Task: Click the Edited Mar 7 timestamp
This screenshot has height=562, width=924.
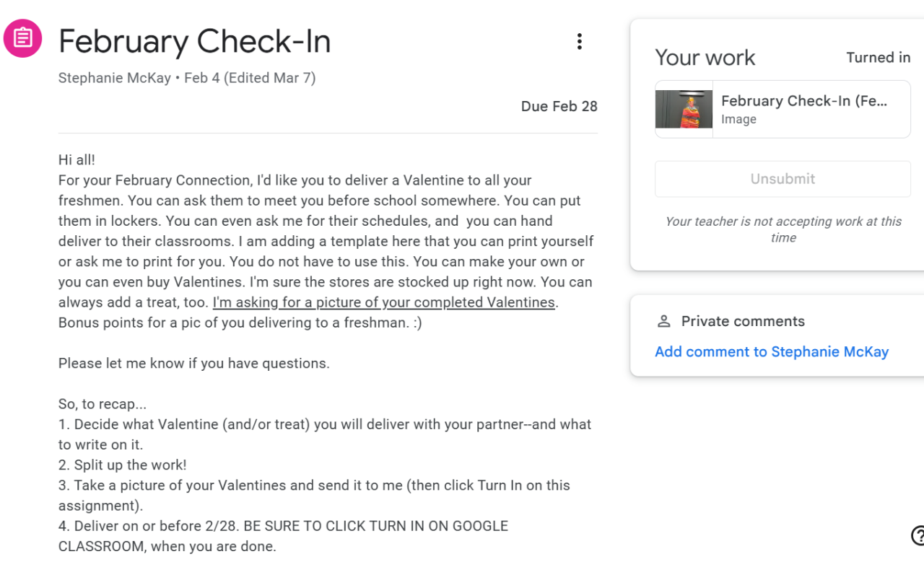Action: [270, 78]
